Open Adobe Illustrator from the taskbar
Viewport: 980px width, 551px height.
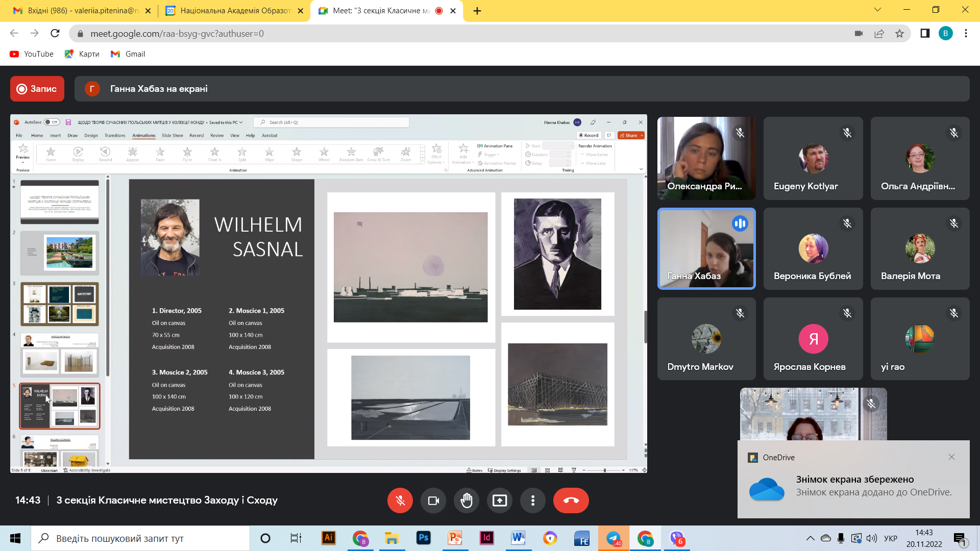point(329,538)
